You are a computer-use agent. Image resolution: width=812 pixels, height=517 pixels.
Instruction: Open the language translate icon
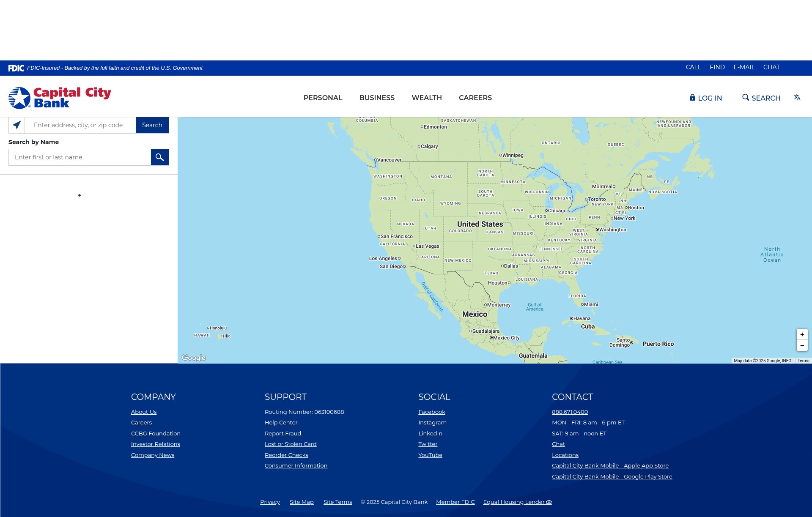tap(797, 98)
